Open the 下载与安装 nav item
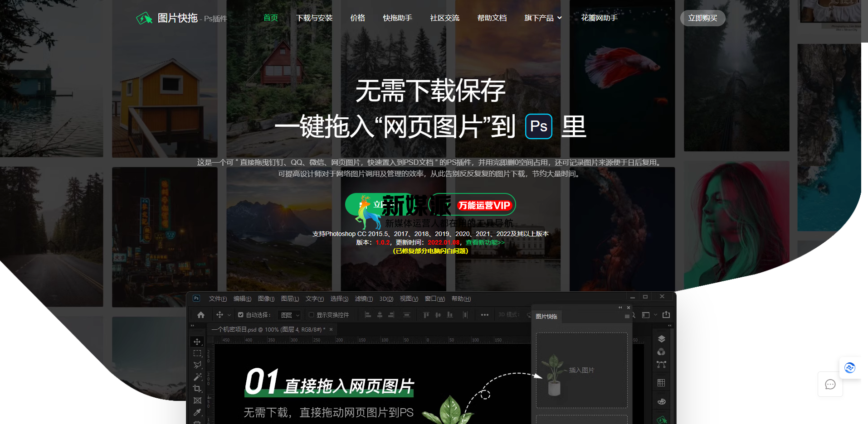This screenshot has height=424, width=868. [x=314, y=18]
